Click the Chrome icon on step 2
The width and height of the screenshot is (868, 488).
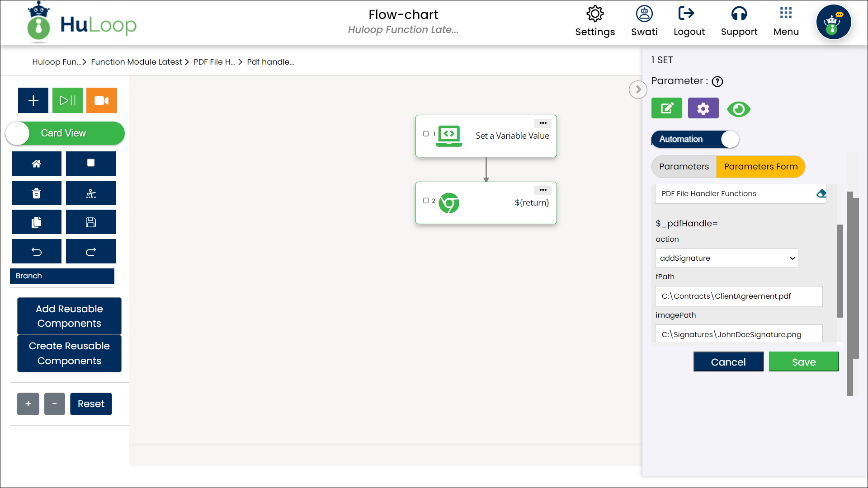[x=449, y=203]
